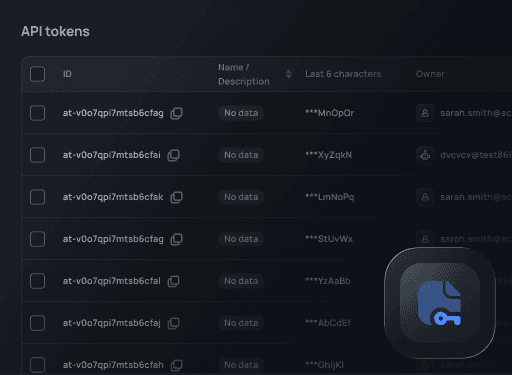The width and height of the screenshot is (512, 375).
Task: Click the No data badge in the ***MnOpQr row
Action: click(241, 113)
